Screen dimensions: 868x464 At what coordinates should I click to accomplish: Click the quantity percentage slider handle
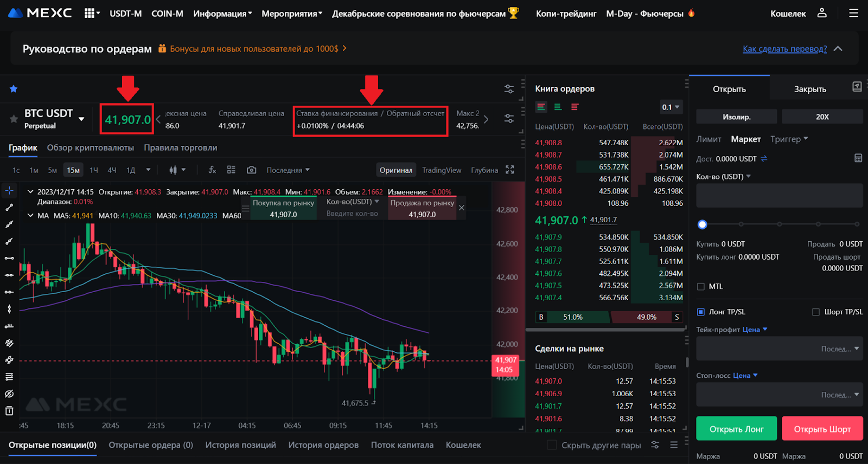tap(703, 224)
